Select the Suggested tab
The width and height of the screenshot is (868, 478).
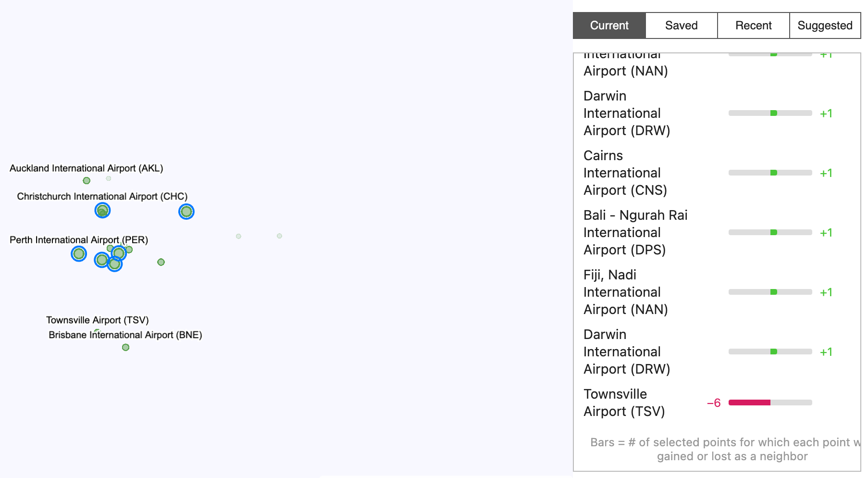[x=825, y=25]
